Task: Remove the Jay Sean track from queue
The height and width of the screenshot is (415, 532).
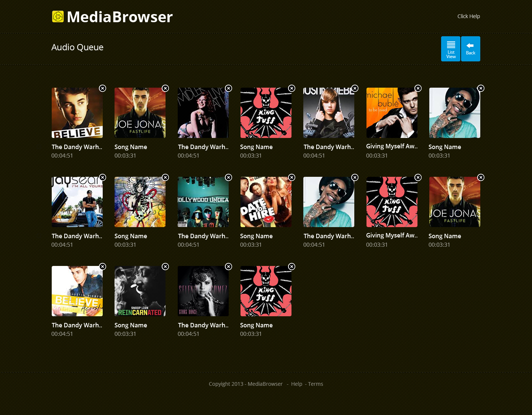Action: (x=103, y=177)
